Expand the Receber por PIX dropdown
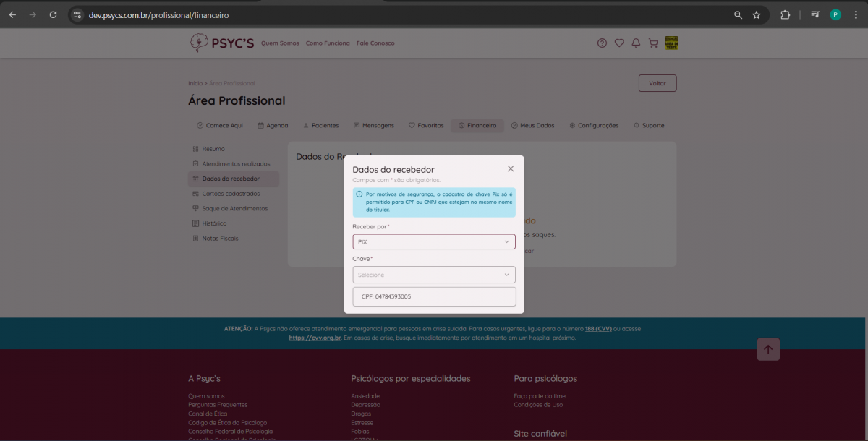Screen dimensions: 868x441 [434, 241]
